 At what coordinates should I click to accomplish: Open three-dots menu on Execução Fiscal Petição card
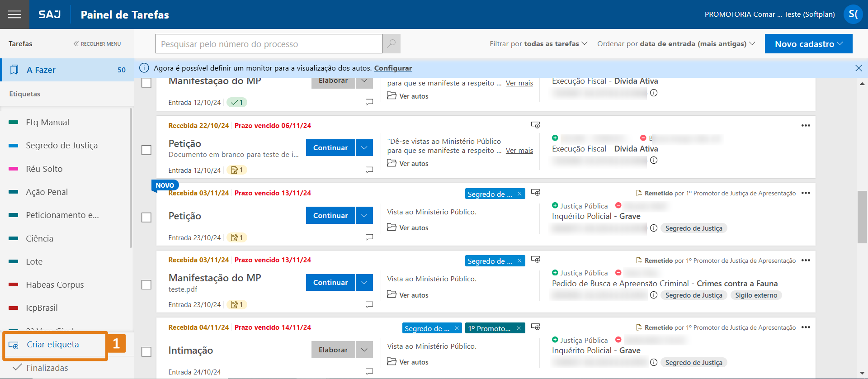805,126
